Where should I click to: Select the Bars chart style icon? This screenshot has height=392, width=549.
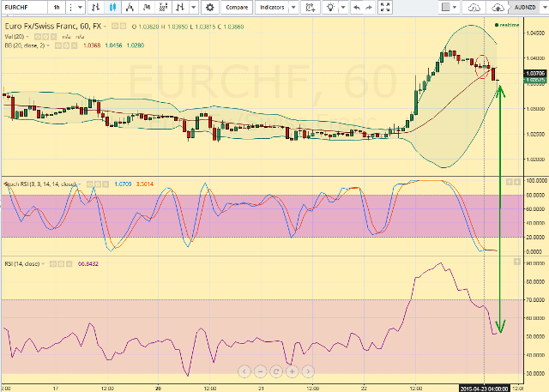click(95, 7)
